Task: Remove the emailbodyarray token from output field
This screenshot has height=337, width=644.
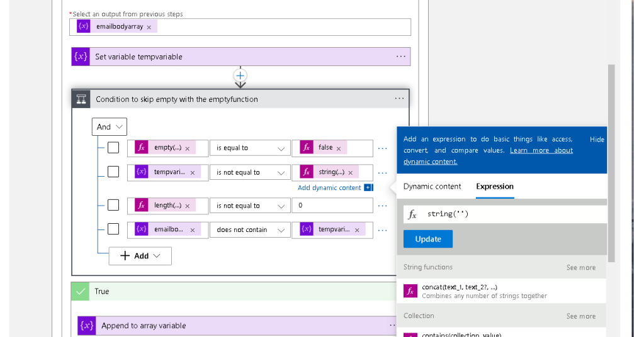Action: pyautogui.click(x=149, y=27)
